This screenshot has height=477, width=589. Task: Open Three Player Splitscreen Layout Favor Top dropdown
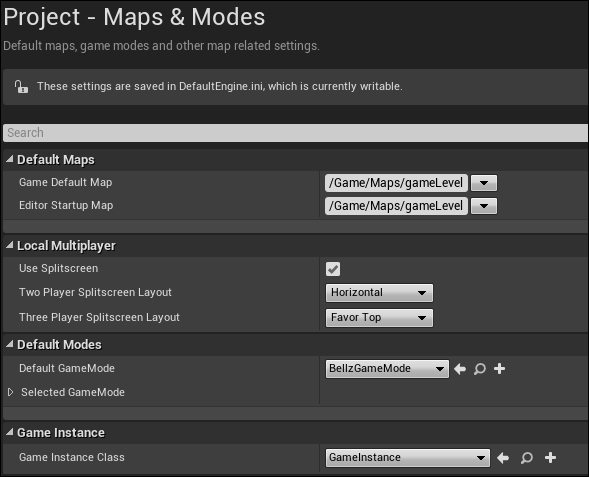(379, 318)
